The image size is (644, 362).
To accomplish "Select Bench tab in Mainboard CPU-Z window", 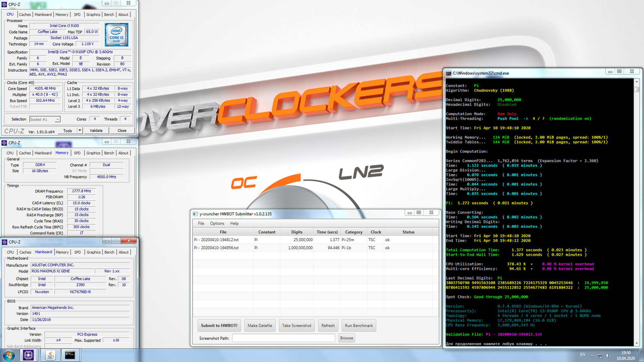I will click(109, 252).
